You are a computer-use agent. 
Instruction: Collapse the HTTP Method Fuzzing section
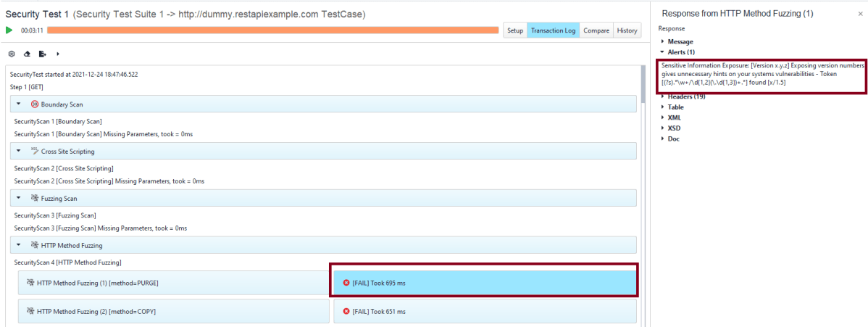[x=19, y=245]
